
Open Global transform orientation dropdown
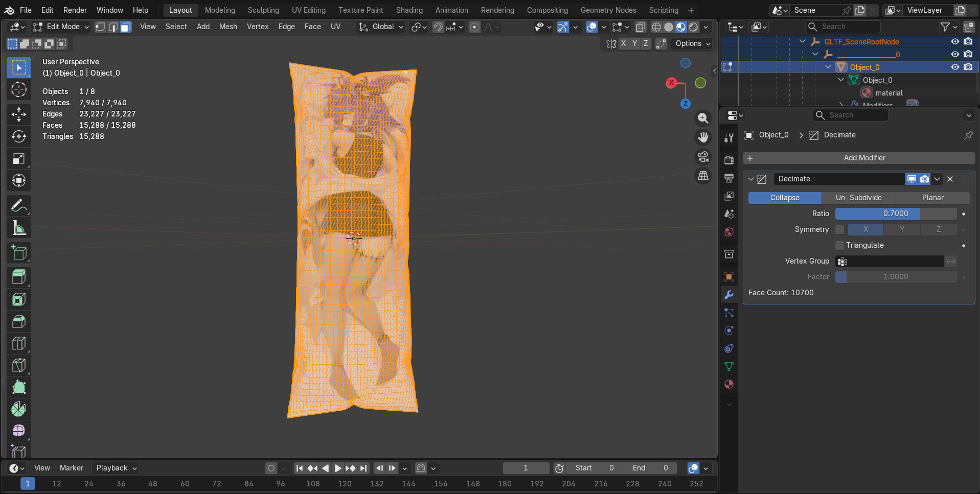tap(381, 27)
